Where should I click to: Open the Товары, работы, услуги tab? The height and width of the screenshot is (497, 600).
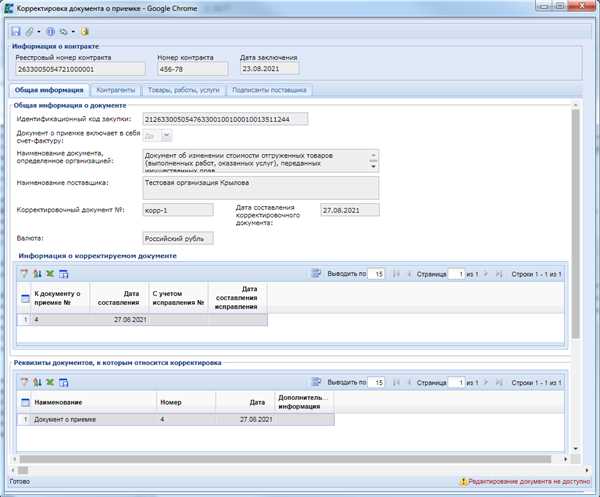point(184,90)
